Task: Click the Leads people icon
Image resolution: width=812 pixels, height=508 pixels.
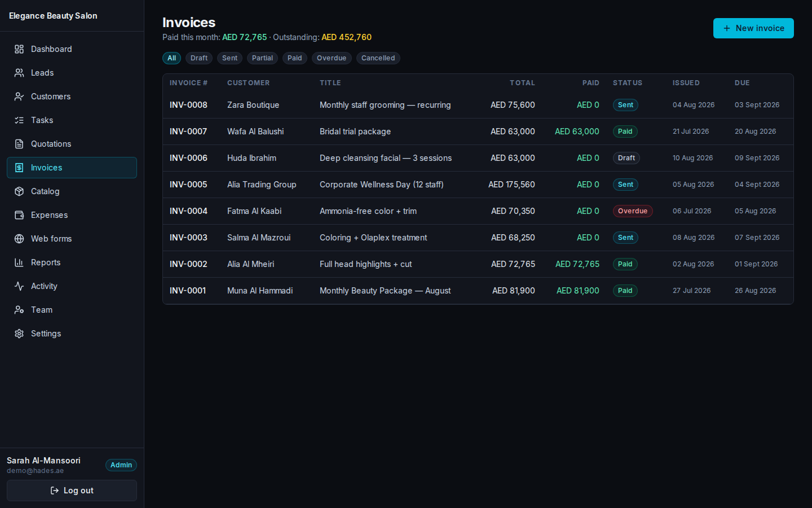Action: pos(19,73)
